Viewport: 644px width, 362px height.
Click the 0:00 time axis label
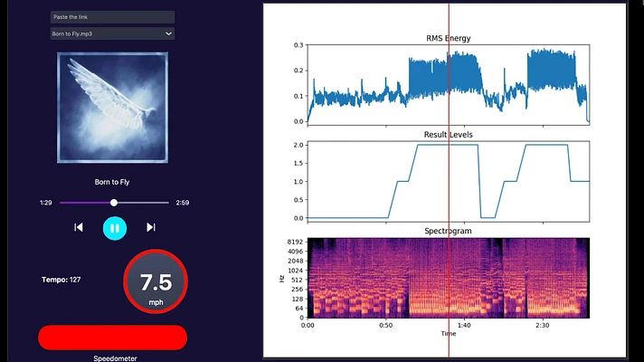click(x=308, y=325)
